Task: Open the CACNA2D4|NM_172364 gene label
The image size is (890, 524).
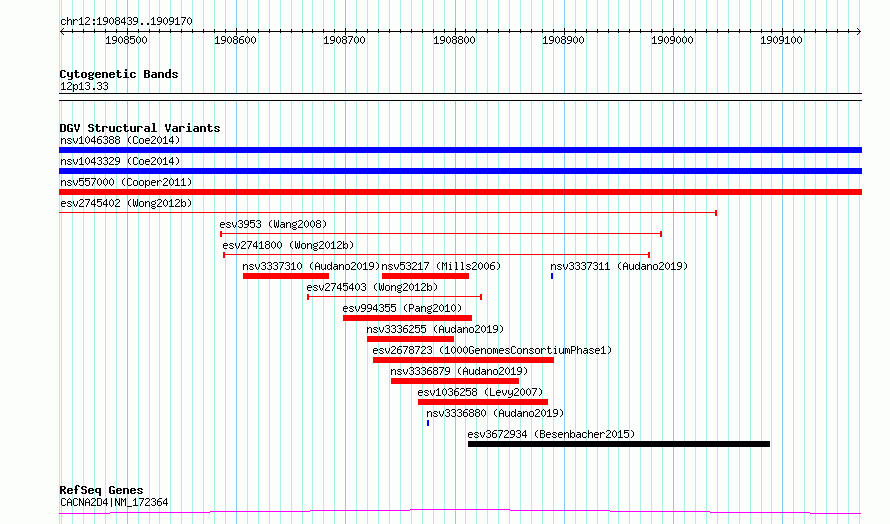Action: point(114,502)
